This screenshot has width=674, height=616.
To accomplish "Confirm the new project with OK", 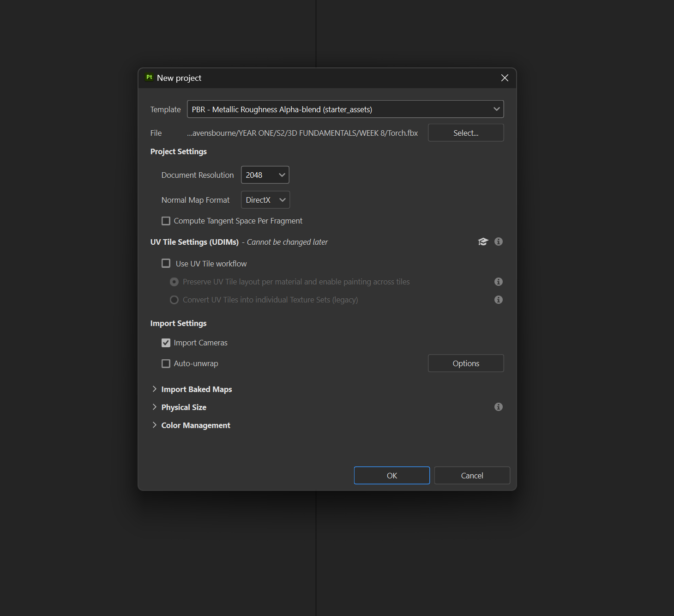I will coord(392,476).
